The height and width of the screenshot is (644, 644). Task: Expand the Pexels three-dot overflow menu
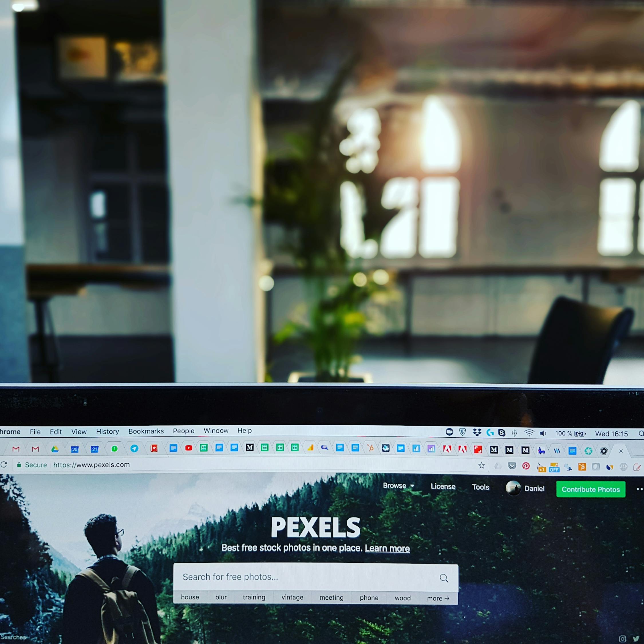coord(639,489)
